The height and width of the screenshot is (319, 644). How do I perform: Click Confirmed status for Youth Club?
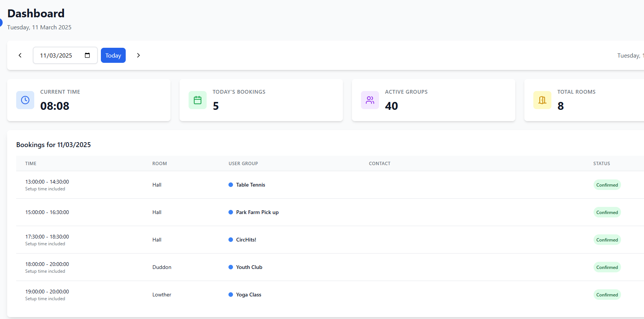point(607,267)
